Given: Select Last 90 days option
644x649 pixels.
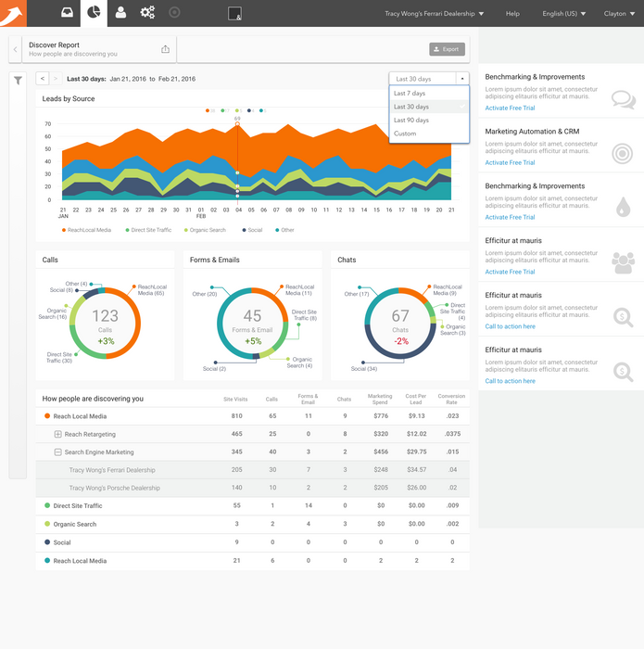Looking at the screenshot, I should click(429, 120).
